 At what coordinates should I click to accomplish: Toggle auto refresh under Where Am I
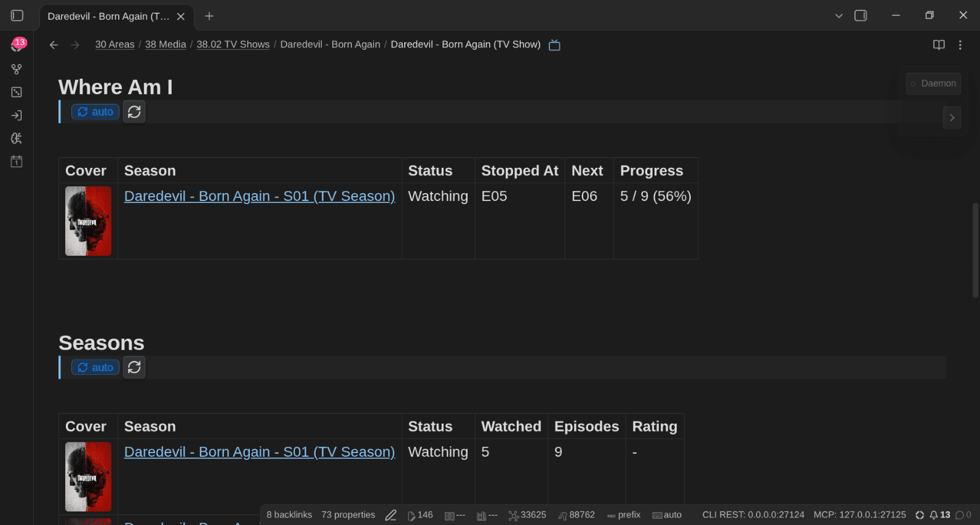[x=95, y=112]
